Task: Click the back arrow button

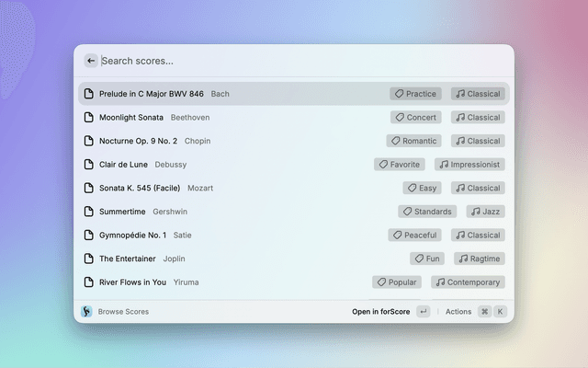Action: pos(91,61)
